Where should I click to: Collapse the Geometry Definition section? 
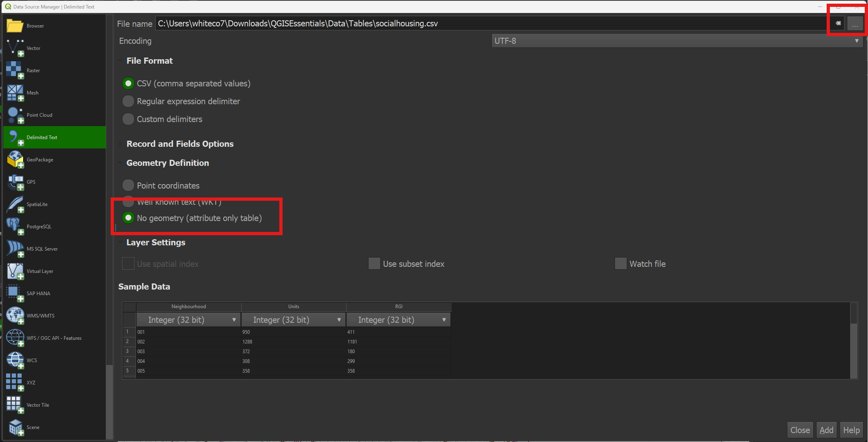(x=120, y=163)
